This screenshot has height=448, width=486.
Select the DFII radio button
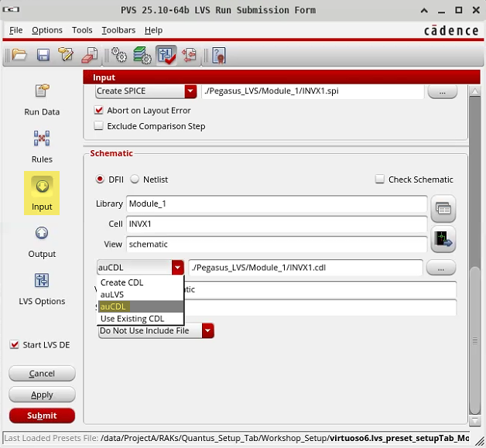[100, 179]
